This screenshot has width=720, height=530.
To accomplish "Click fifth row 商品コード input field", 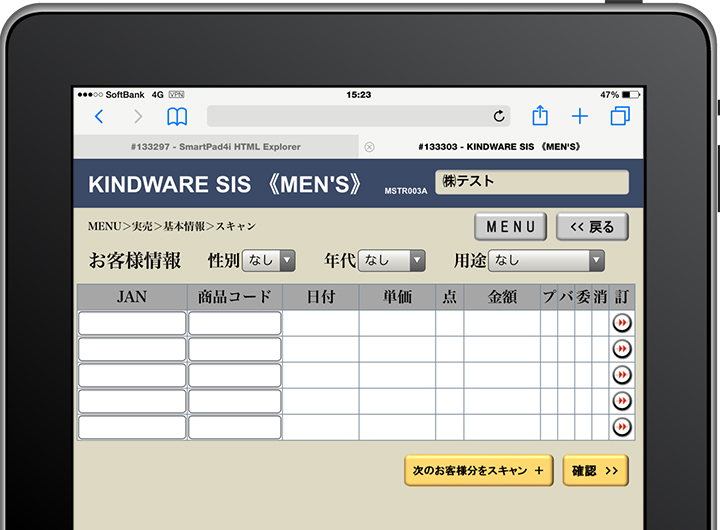I will 235,428.
